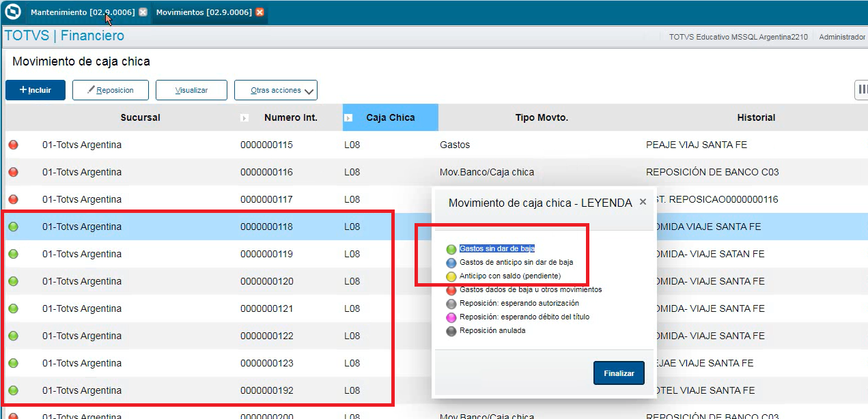Select legend text Reposición anulada
Viewport: 868px width, 419px height.
coord(492,330)
